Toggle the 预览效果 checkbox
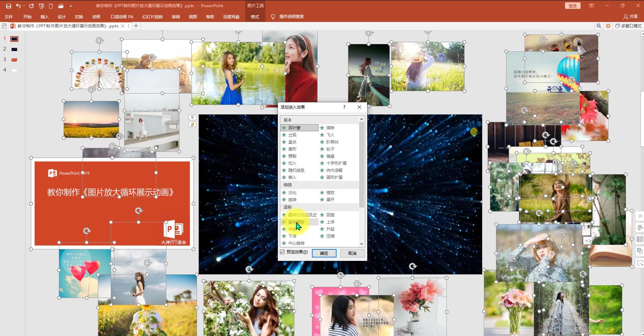Image resolution: width=644 pixels, height=336 pixels. 283,252
